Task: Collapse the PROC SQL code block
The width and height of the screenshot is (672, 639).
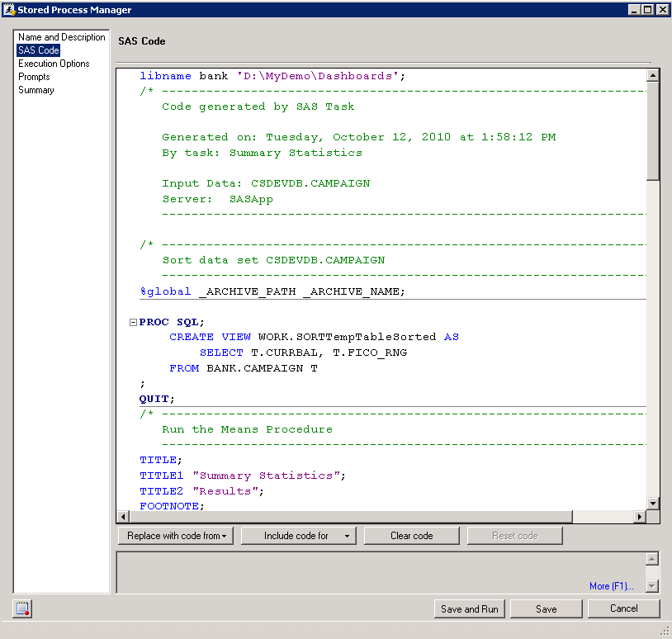Action: tap(133, 322)
